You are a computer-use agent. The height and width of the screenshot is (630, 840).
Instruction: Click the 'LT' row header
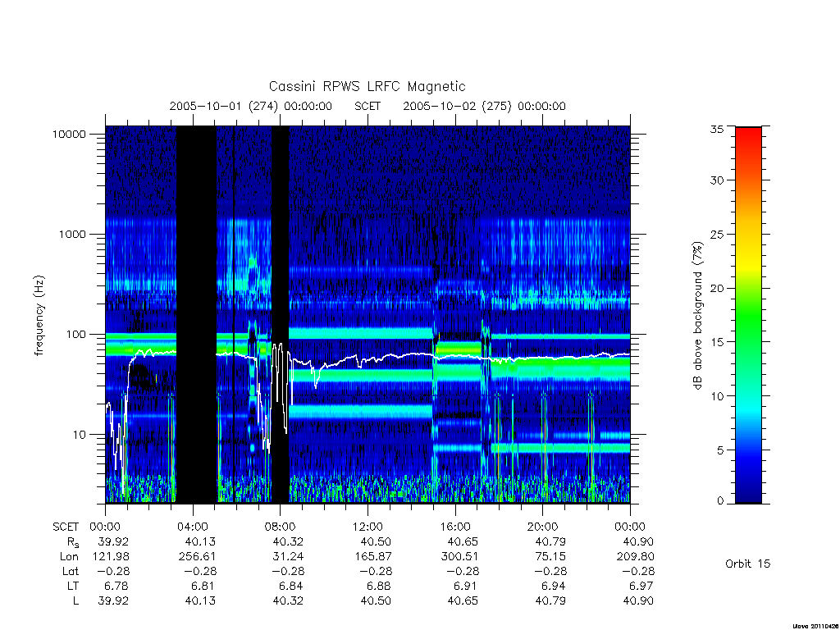tap(72, 586)
